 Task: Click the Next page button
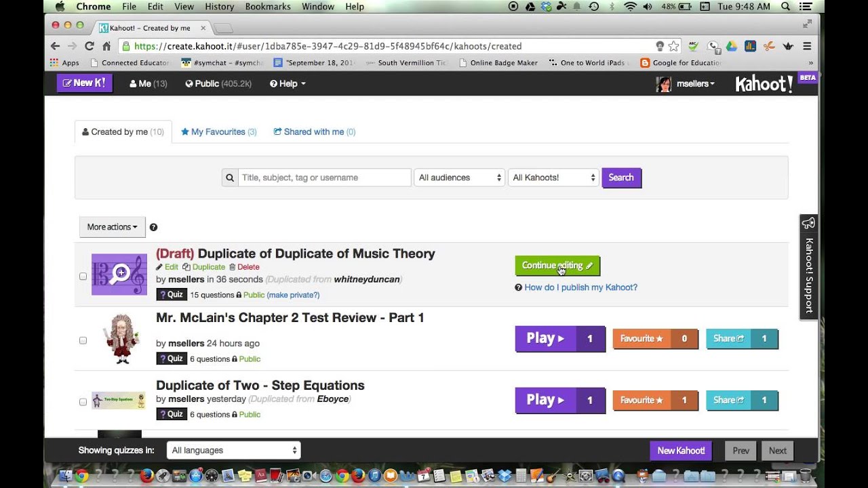tap(778, 451)
